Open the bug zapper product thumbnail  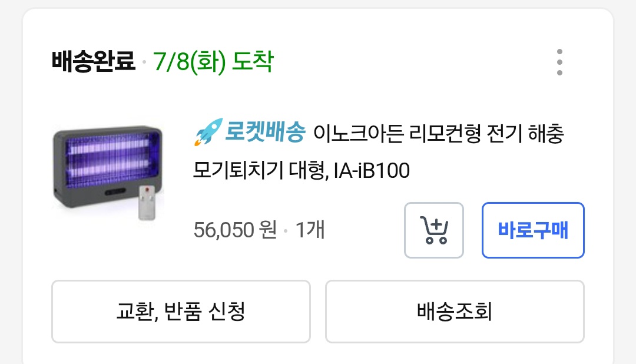coord(108,171)
